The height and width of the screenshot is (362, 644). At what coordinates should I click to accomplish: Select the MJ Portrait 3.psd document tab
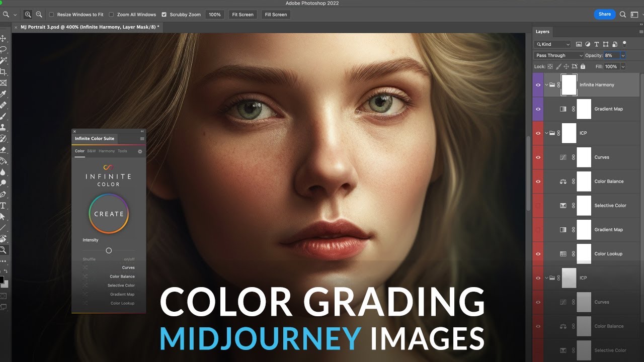click(x=87, y=27)
